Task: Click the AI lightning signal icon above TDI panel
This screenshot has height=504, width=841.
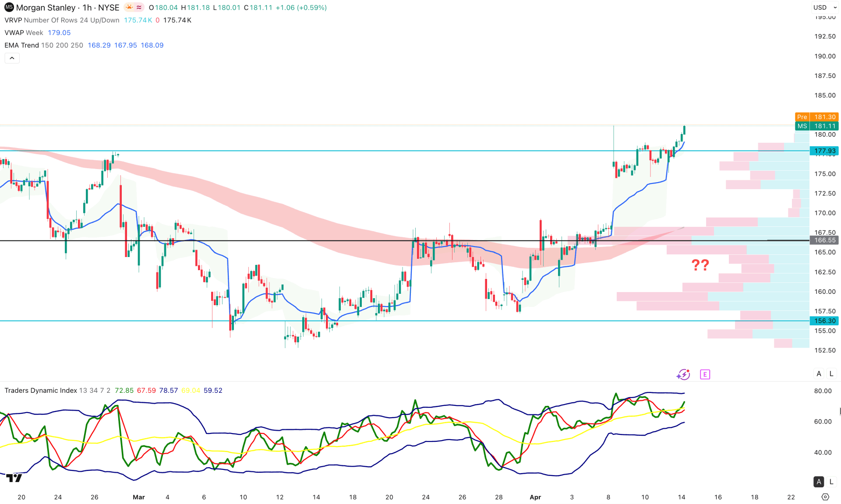Action: pos(683,375)
